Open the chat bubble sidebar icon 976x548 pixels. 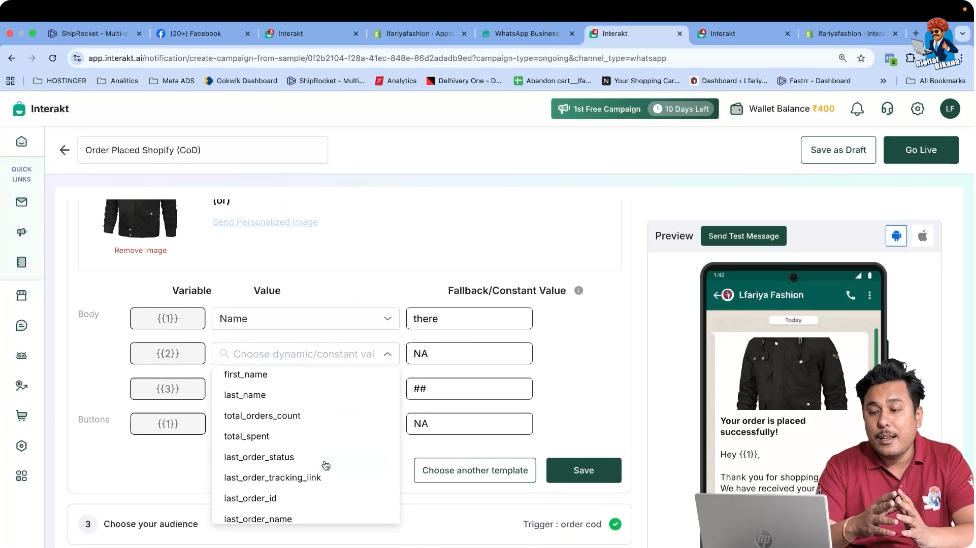tap(21, 325)
